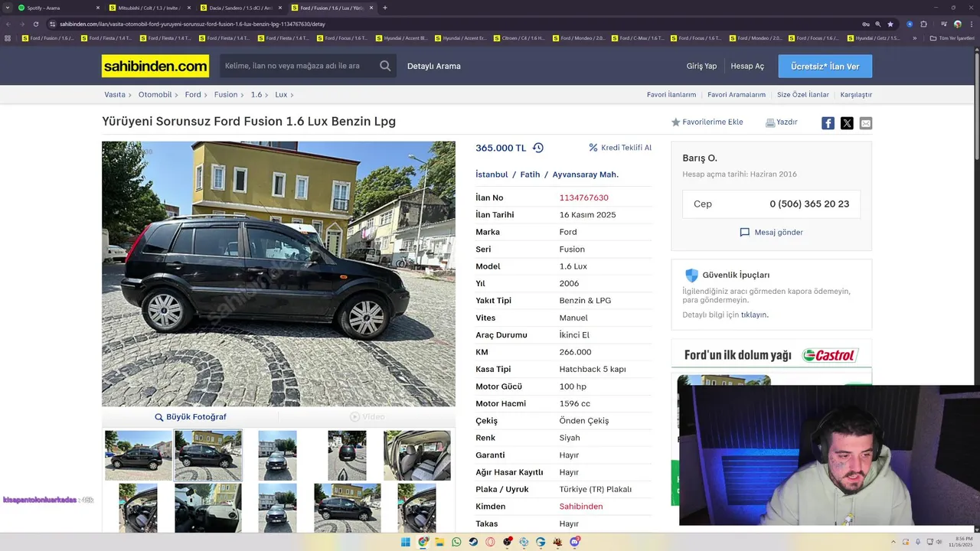Select the highlighted side-view thumbnail
The width and height of the screenshot is (980, 551).
click(x=208, y=455)
